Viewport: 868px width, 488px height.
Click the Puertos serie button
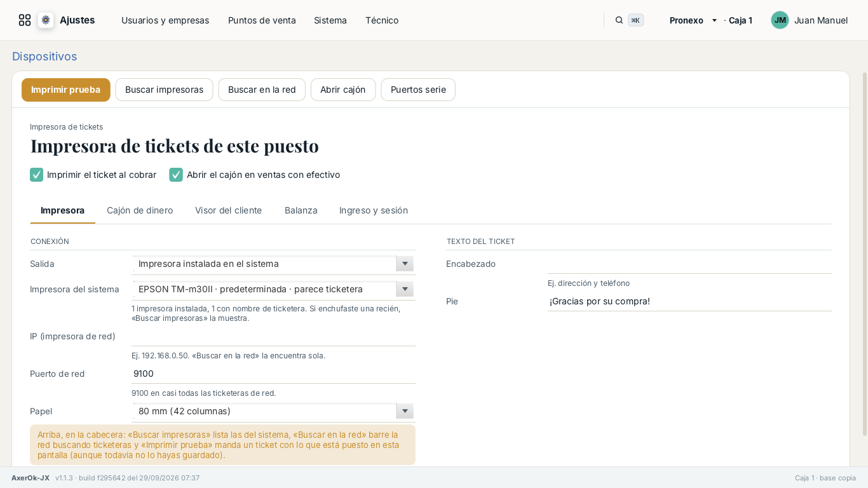[418, 90]
